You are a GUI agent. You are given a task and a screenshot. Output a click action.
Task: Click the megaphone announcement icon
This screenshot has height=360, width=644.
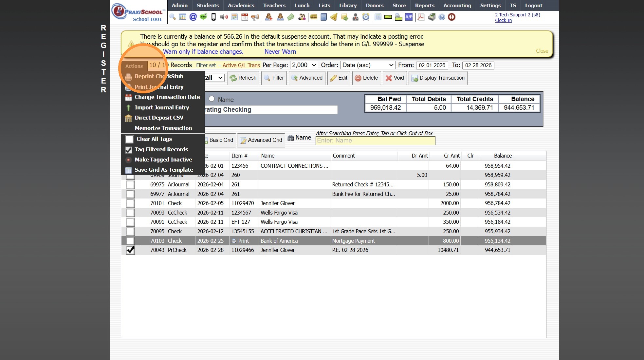(x=255, y=17)
